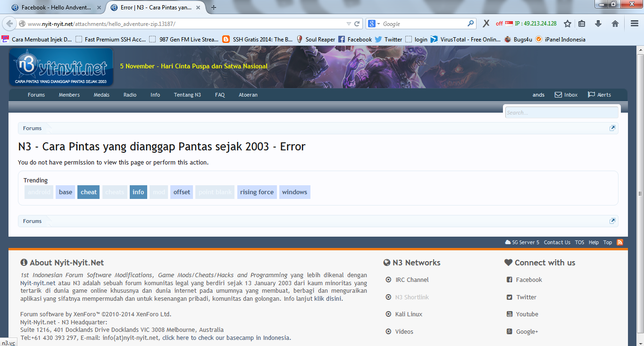Select the 'rising force' trending tag
Screen dimensions: 644x346
pyautogui.click(x=257, y=192)
